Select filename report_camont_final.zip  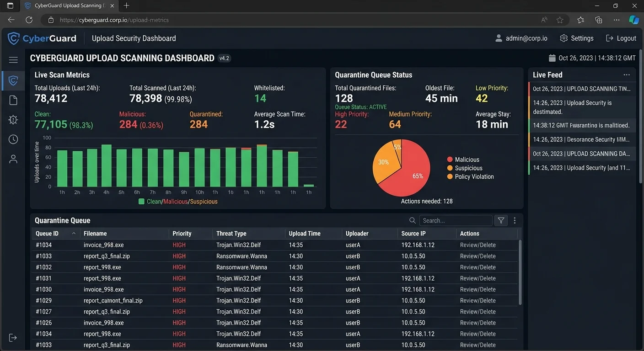tap(113, 300)
